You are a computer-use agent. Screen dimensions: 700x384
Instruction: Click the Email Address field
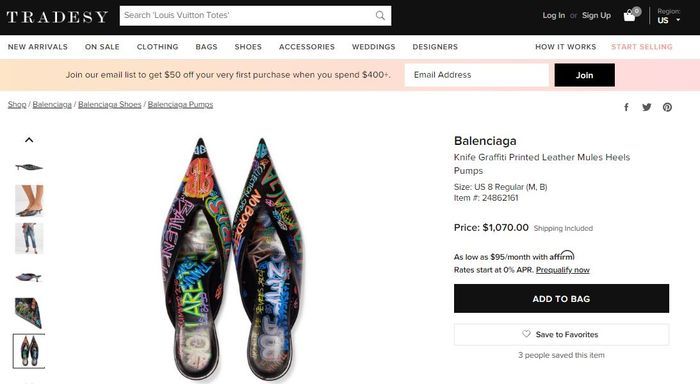476,75
